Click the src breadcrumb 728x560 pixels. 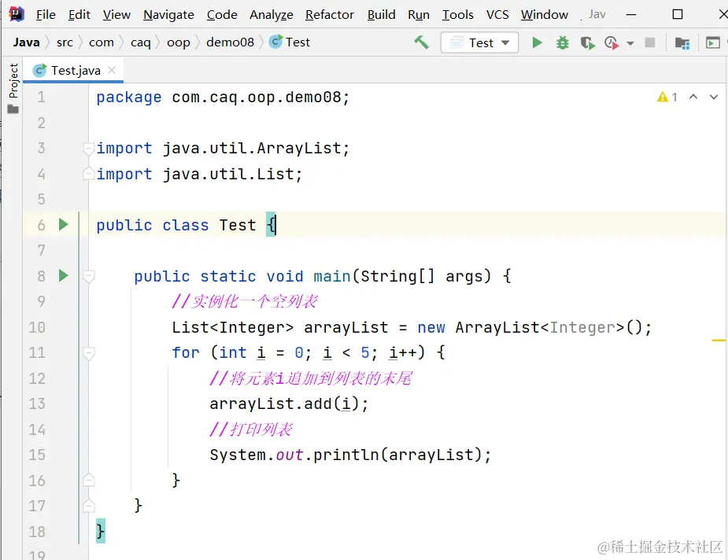tap(65, 42)
